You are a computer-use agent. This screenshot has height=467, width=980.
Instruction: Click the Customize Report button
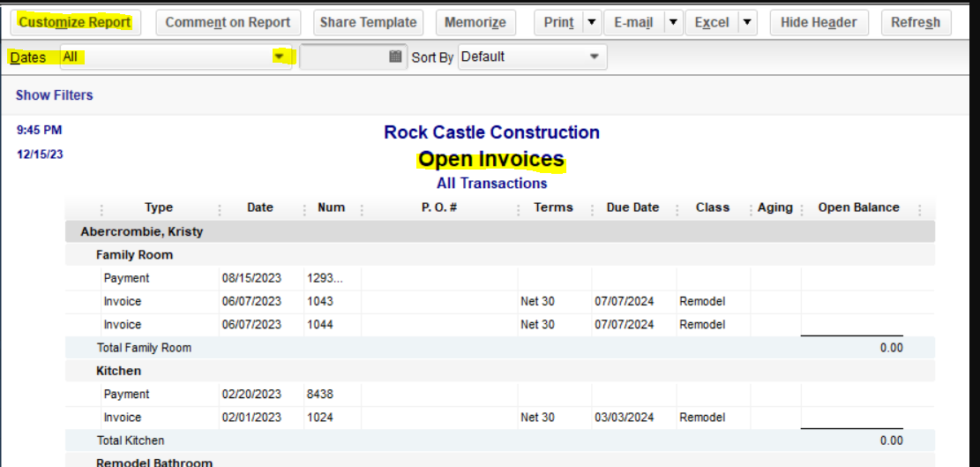(75, 22)
